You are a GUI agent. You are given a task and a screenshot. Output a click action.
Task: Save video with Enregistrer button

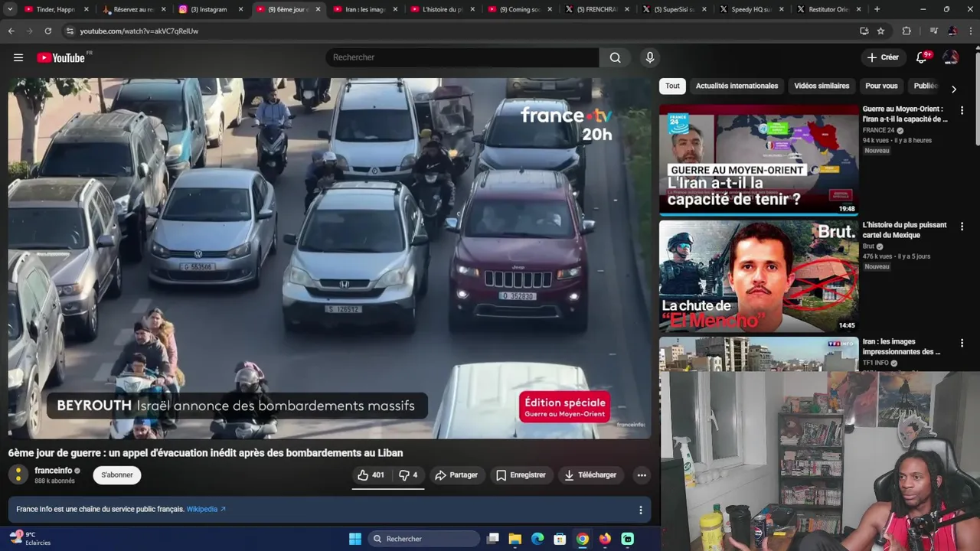(521, 475)
